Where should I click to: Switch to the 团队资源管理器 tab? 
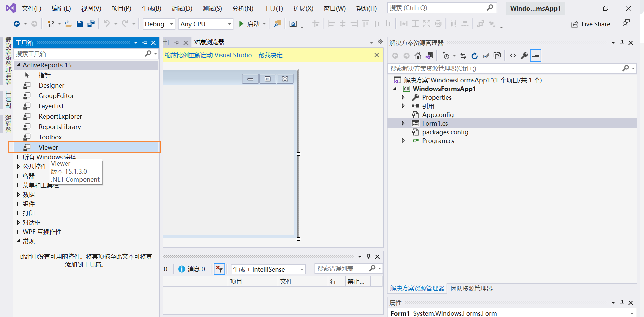(x=472, y=289)
